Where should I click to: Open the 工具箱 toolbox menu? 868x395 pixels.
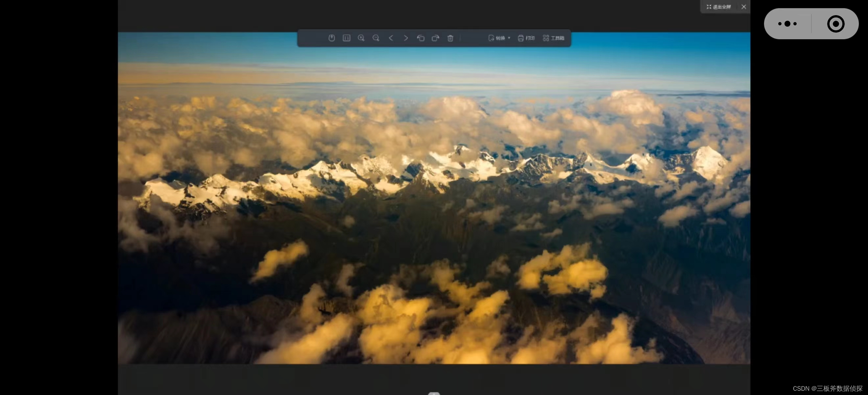tap(554, 38)
